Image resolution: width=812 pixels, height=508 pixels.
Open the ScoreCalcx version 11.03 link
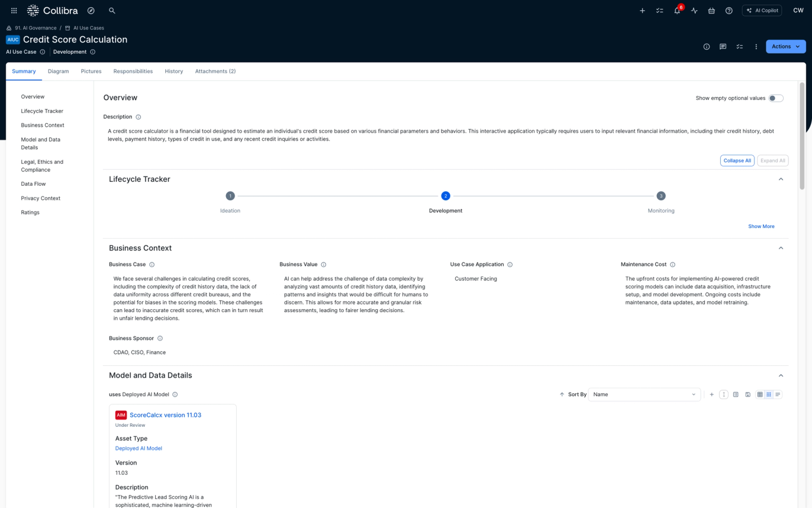point(165,415)
